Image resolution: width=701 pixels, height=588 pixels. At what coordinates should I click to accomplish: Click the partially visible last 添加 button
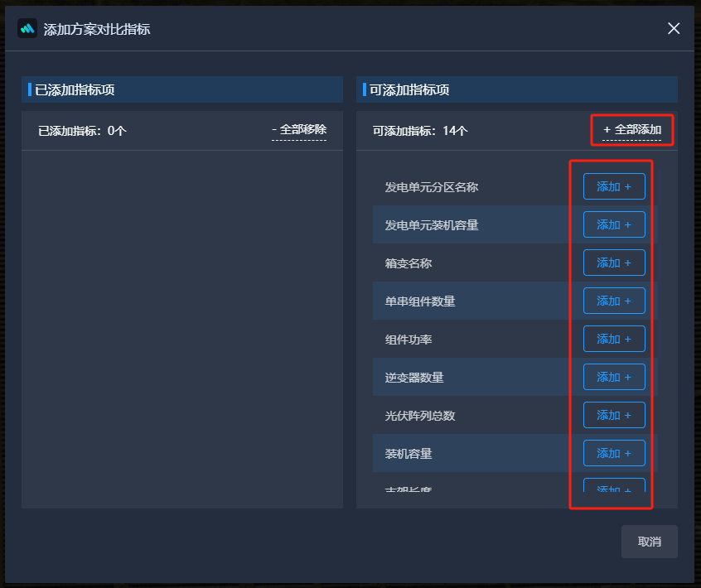(x=614, y=485)
